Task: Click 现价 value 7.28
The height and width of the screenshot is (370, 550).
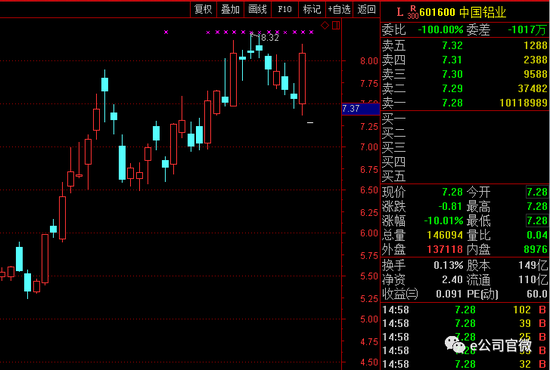Action: 452,192
